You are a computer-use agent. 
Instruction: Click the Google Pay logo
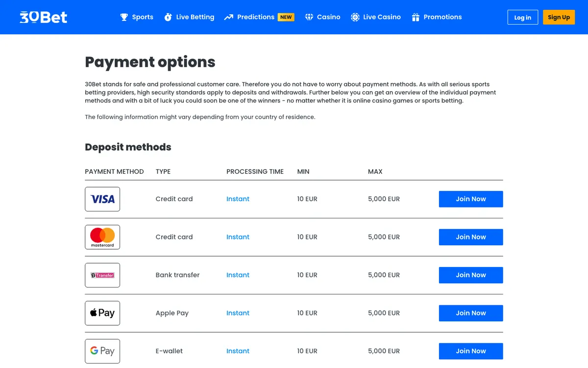(102, 351)
